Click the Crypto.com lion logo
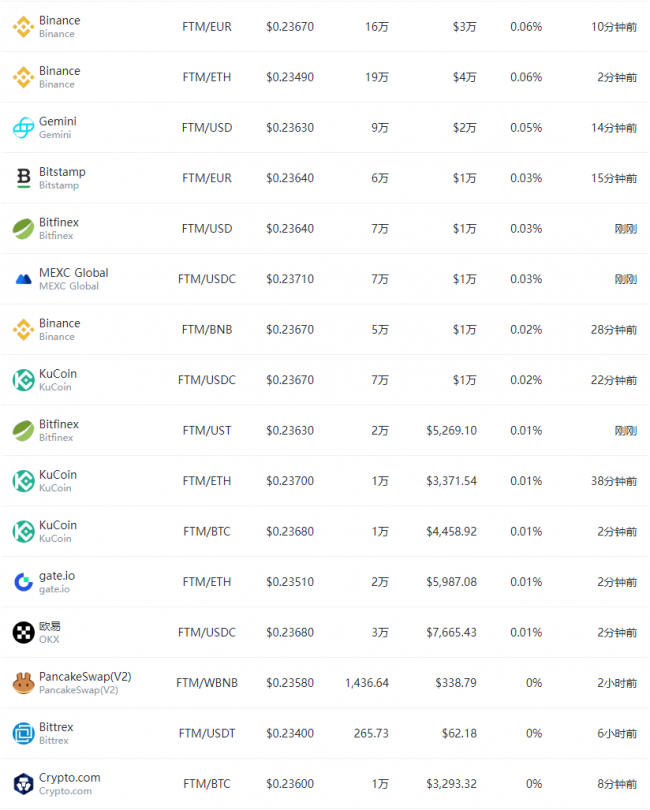Viewport: 650px width, 810px height. coord(23,784)
